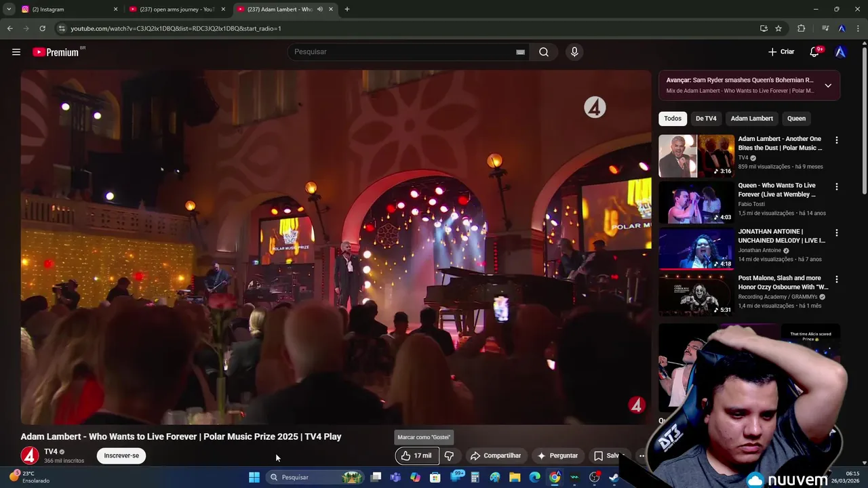Viewport: 868px width, 488px height.
Task: Open a new browser tab
Action: [x=347, y=9]
